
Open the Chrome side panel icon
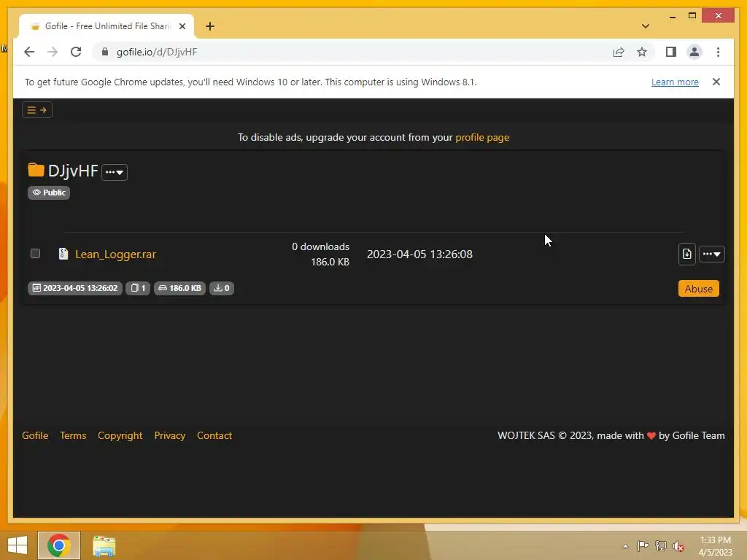tap(671, 52)
